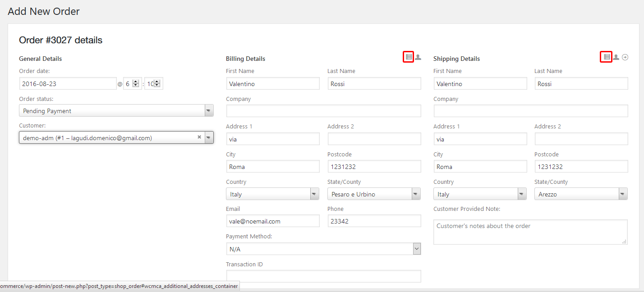Viewport: 644px width, 292px height.
Task: Click the shipping load customer address icon
Action: 616,57
